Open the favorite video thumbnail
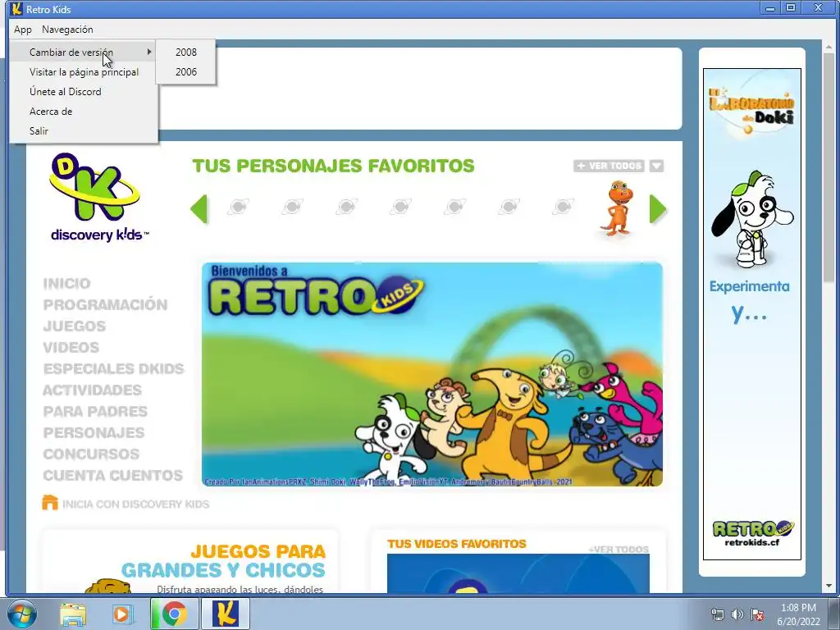840x630 pixels. [x=518, y=573]
